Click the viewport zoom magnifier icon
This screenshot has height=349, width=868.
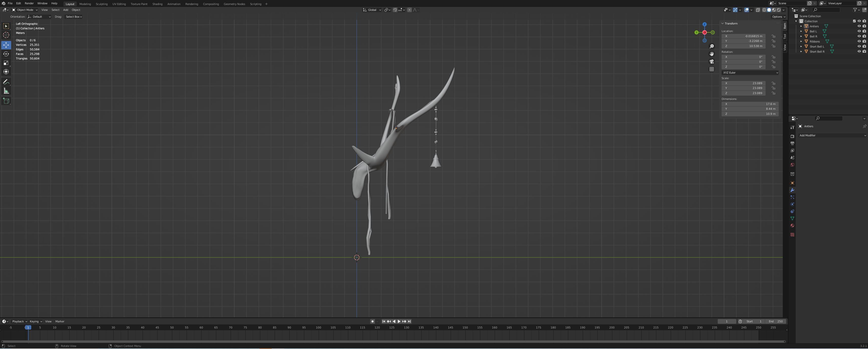click(712, 47)
